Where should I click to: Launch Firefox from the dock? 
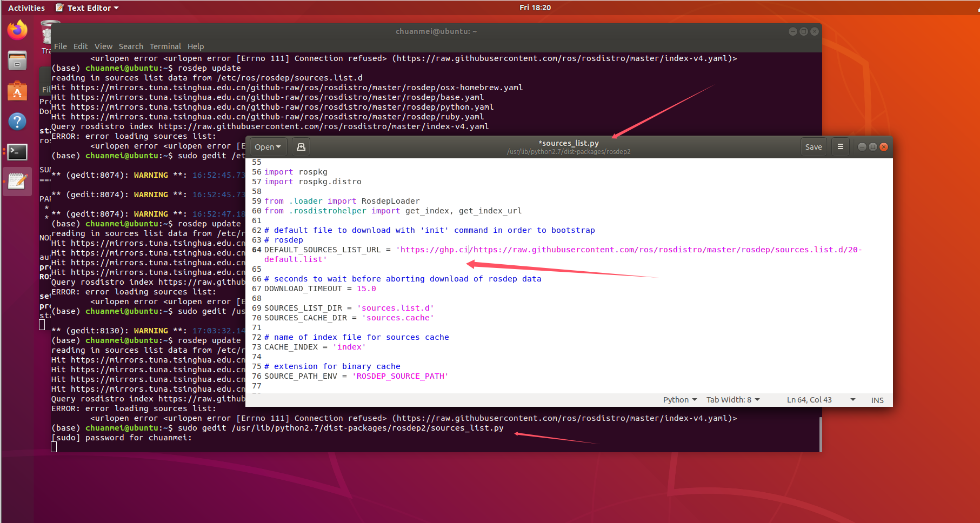(x=17, y=30)
